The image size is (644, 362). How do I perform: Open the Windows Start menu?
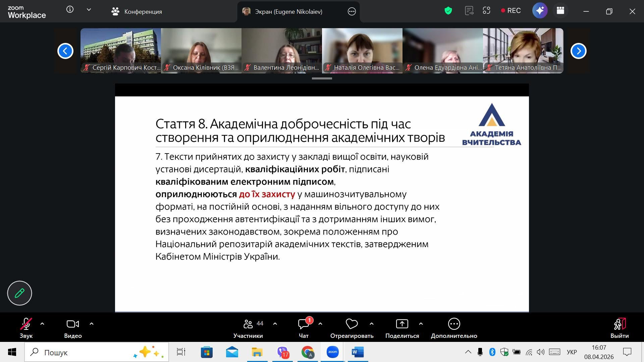click(12, 352)
